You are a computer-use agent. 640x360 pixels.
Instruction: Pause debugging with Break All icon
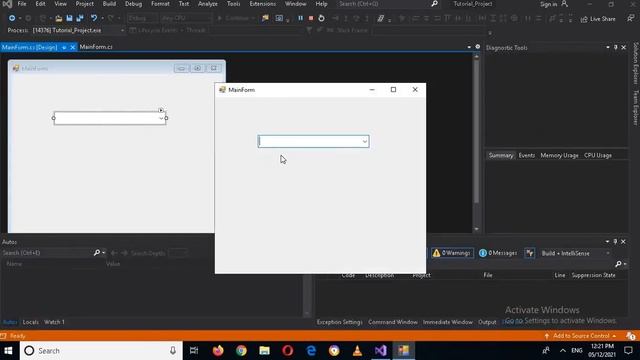coord(300,18)
